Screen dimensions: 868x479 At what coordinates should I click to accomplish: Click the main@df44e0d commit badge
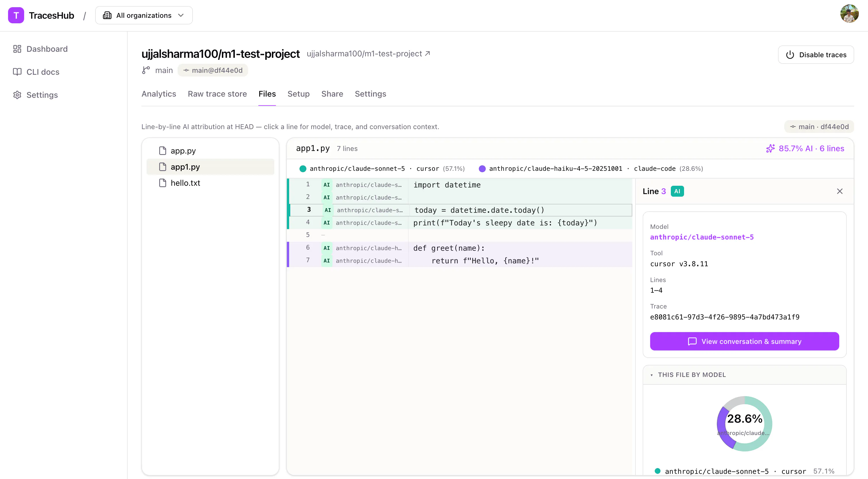[213, 70]
